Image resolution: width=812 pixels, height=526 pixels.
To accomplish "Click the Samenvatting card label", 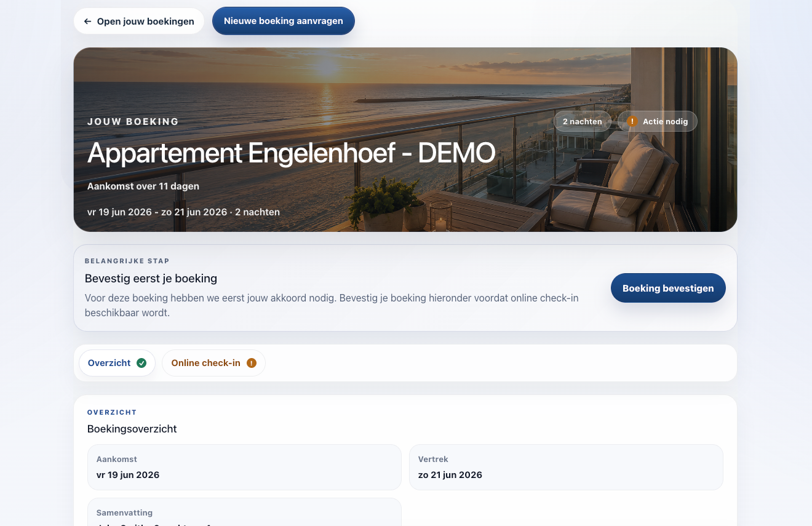I will point(124,512).
